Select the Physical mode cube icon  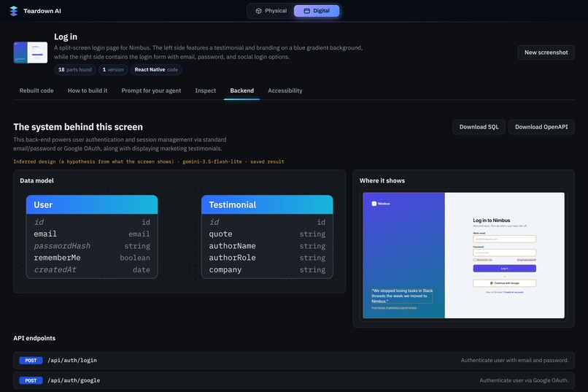pos(258,11)
